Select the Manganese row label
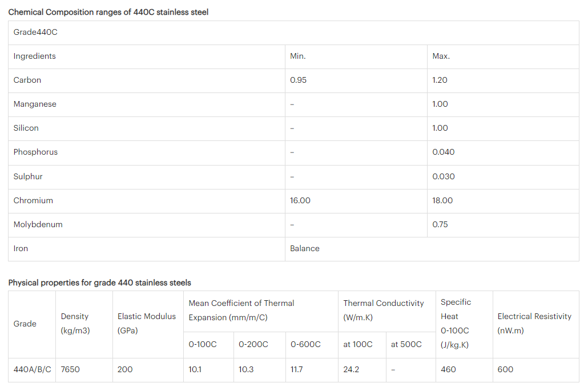 click(x=35, y=104)
